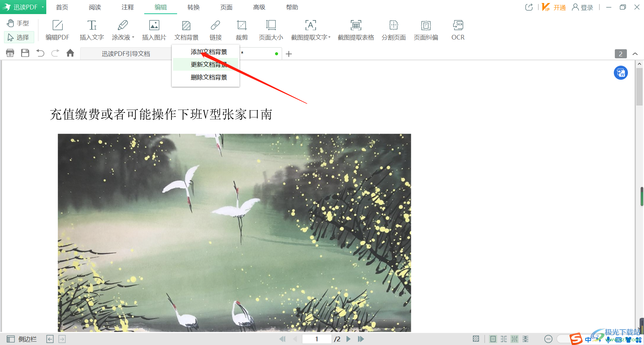Click the Sogou input method S icon

pyautogui.click(x=576, y=339)
